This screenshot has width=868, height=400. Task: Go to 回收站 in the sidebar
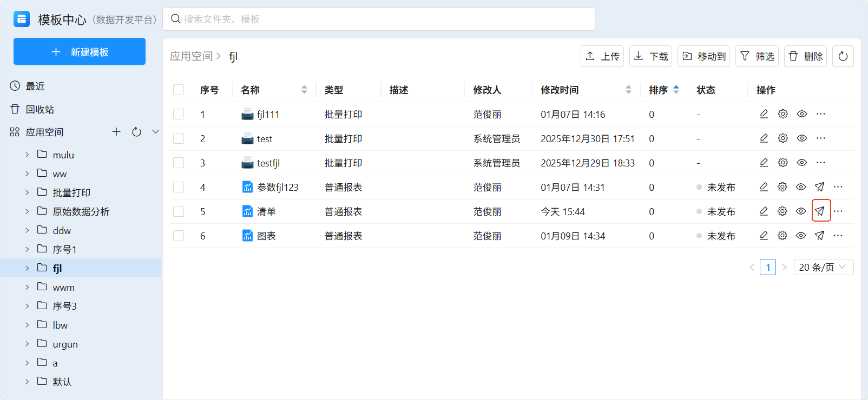[40, 109]
